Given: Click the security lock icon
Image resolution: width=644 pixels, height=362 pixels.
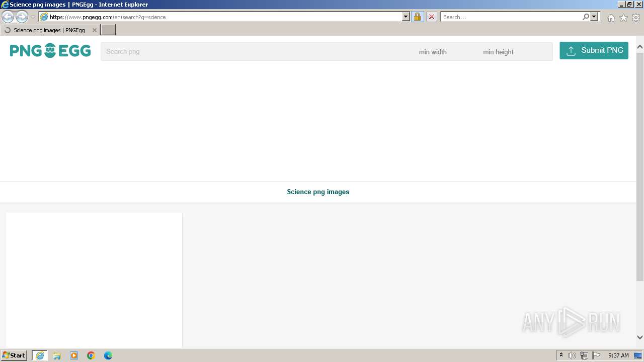Looking at the screenshot, I should [417, 17].
